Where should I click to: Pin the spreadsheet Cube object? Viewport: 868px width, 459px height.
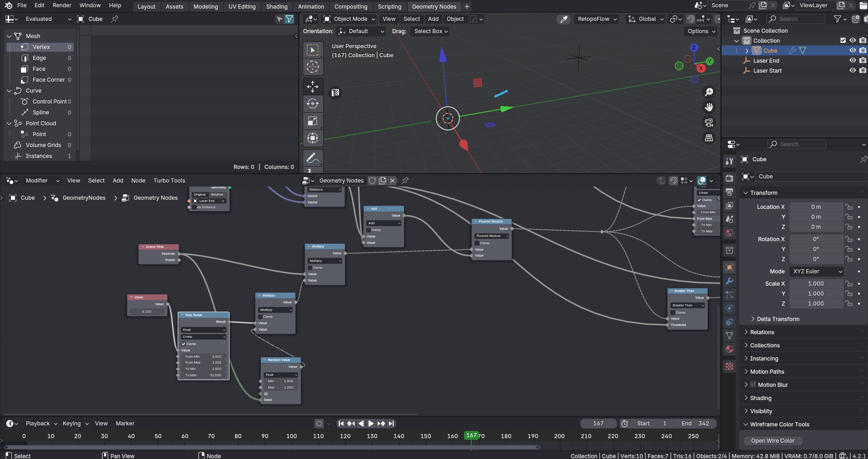tap(115, 19)
